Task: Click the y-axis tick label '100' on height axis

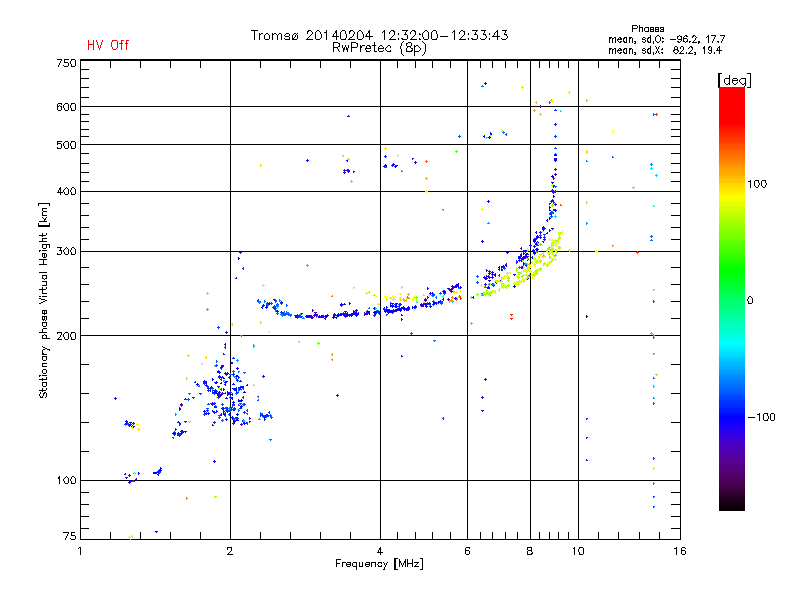Action: tap(66, 481)
